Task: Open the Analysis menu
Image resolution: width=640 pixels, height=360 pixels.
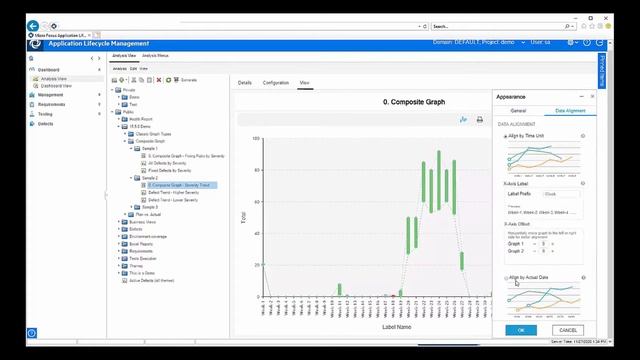Action: (120, 69)
